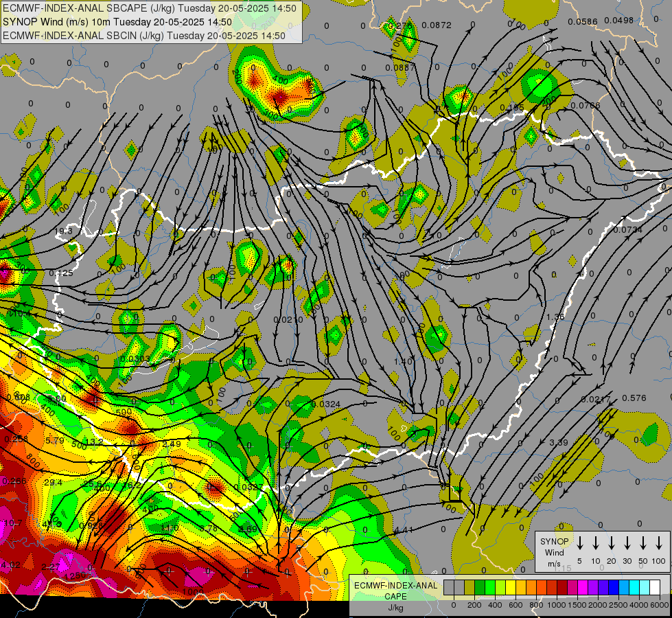
Task: Click the 50 m/s wind arrow in legend
Action: [x=643, y=543]
